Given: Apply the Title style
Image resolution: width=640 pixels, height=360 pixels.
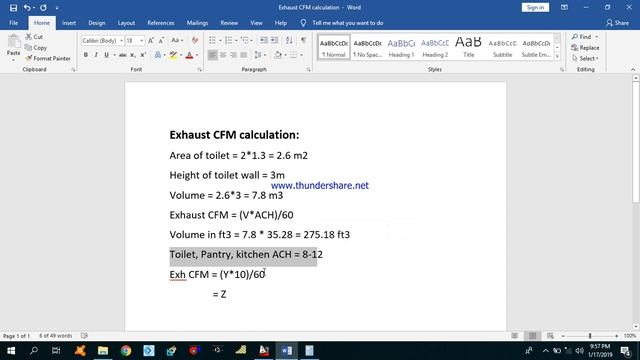Looking at the screenshot, I should tap(469, 47).
